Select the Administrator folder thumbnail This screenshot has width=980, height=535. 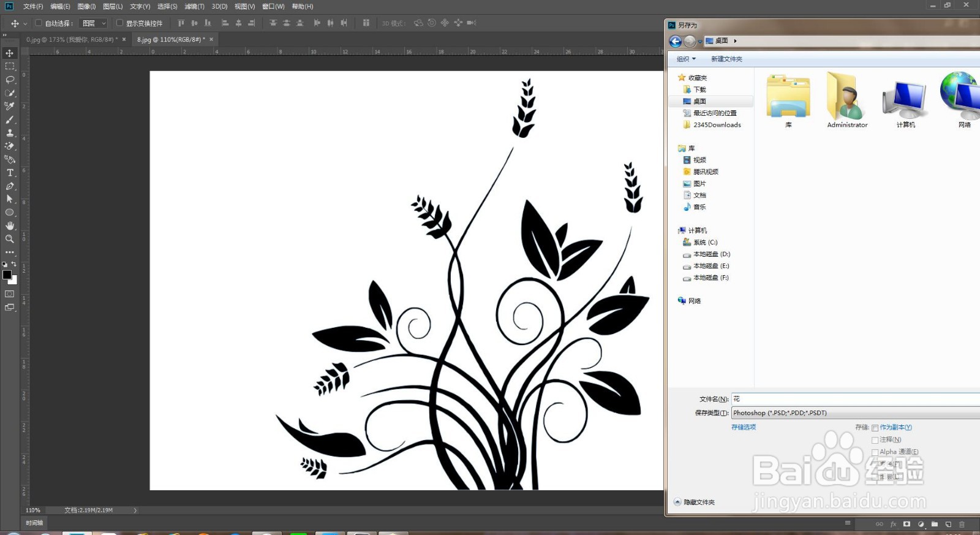click(x=847, y=100)
